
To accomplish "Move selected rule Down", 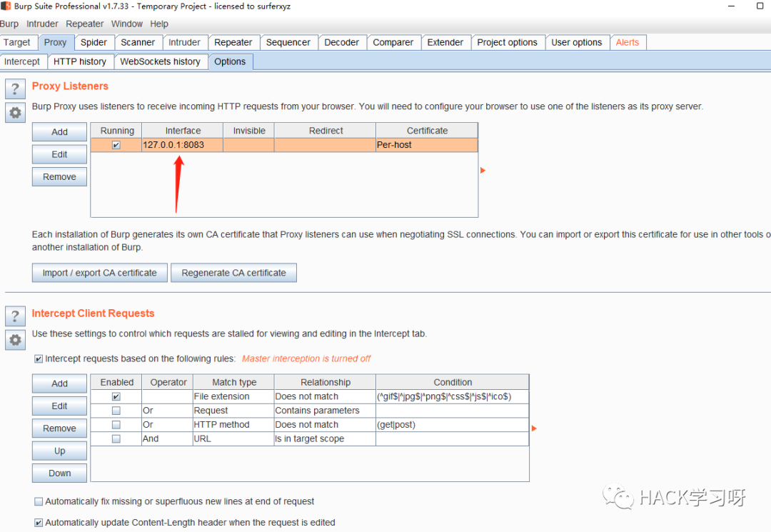I will pos(59,473).
